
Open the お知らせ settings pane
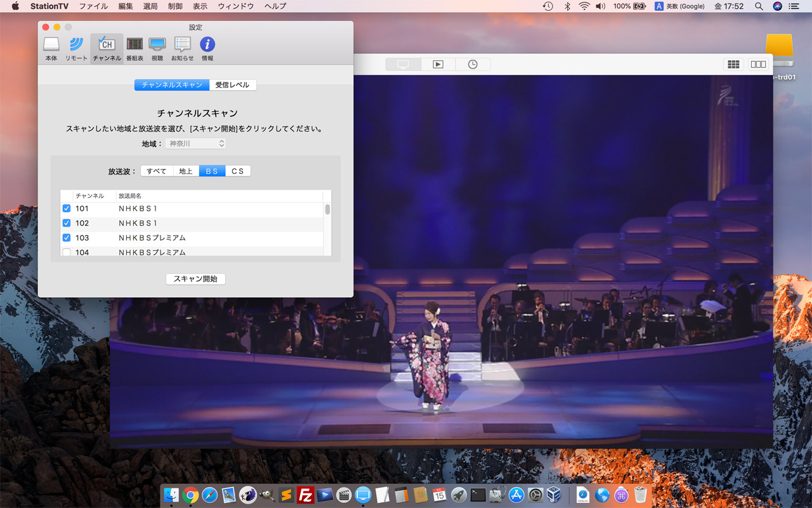183,48
